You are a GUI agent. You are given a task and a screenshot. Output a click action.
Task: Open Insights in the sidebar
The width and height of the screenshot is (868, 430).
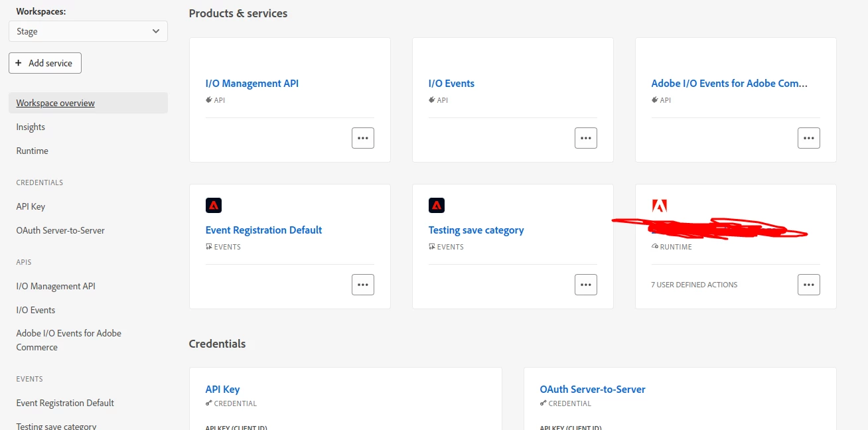[31, 127]
